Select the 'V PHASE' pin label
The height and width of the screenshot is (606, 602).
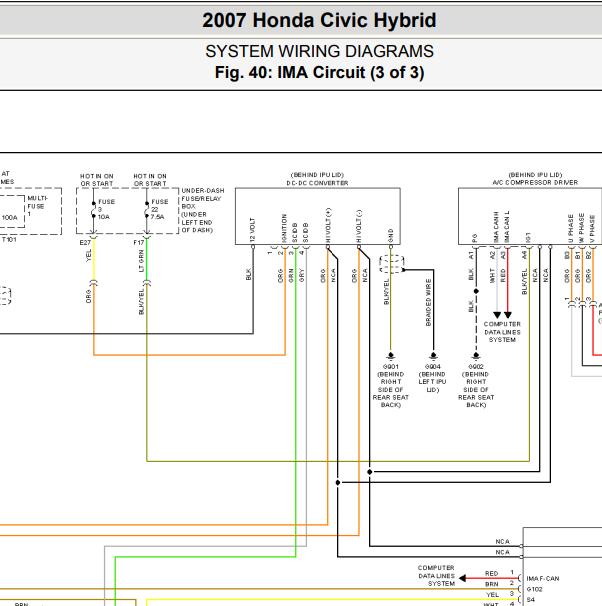tap(592, 229)
